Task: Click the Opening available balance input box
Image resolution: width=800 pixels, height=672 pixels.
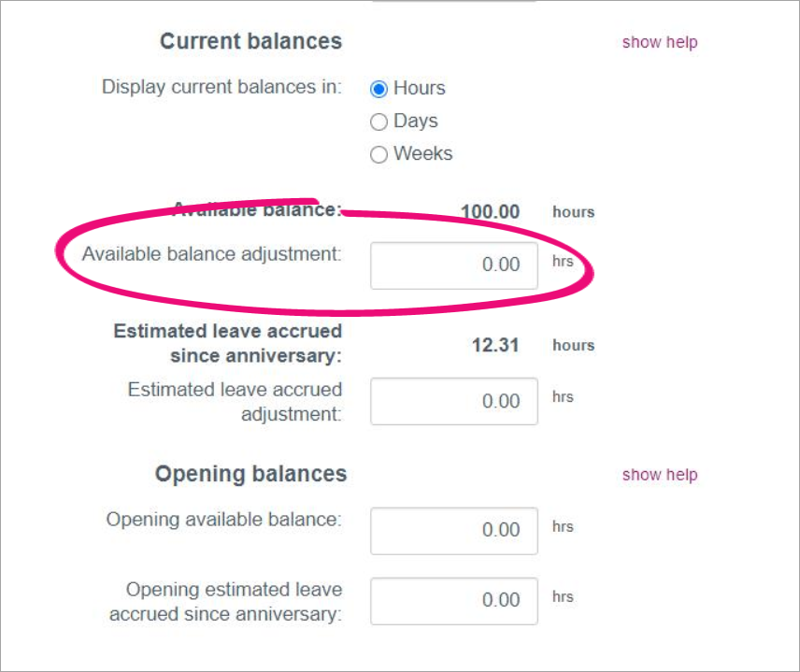Action: pyautogui.click(x=454, y=531)
